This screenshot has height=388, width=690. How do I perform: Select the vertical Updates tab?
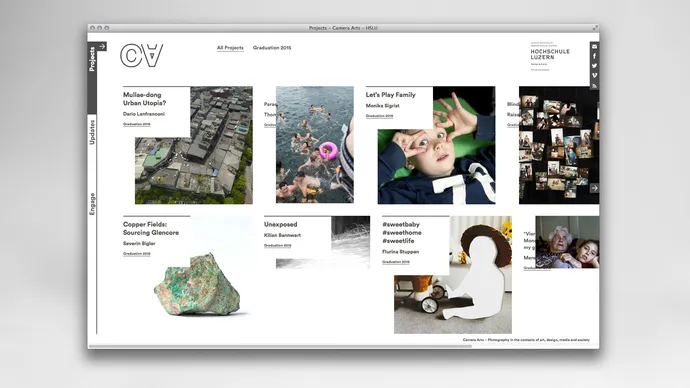(92, 132)
